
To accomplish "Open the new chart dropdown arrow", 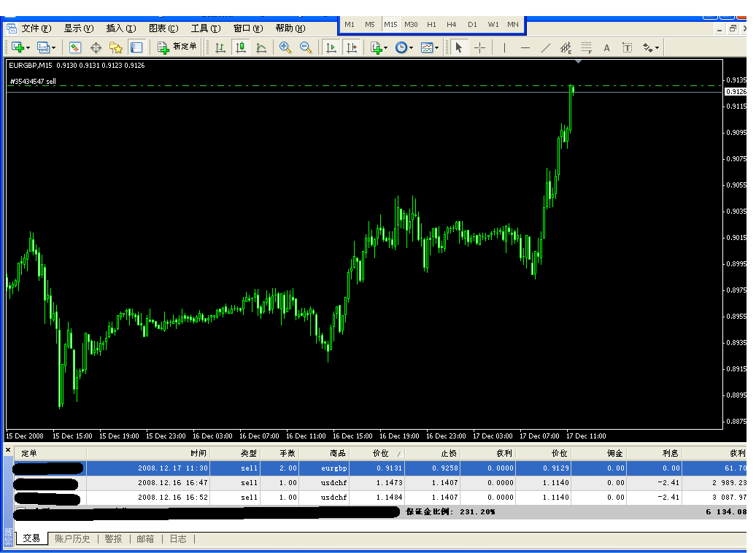I will pyautogui.click(x=28, y=48).
